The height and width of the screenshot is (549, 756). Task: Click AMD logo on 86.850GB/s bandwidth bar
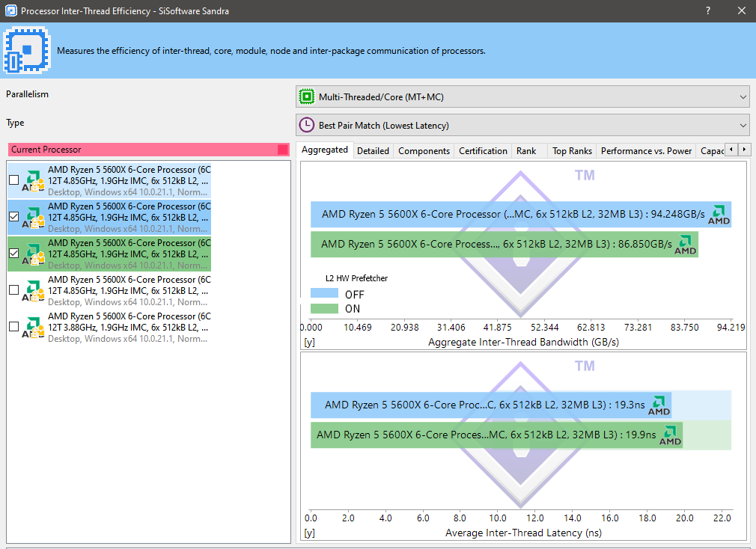pos(685,245)
